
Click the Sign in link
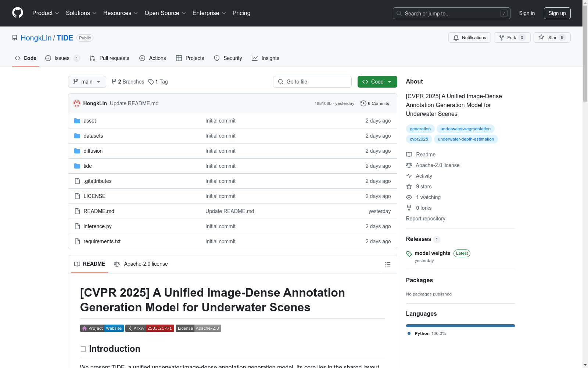click(x=527, y=13)
